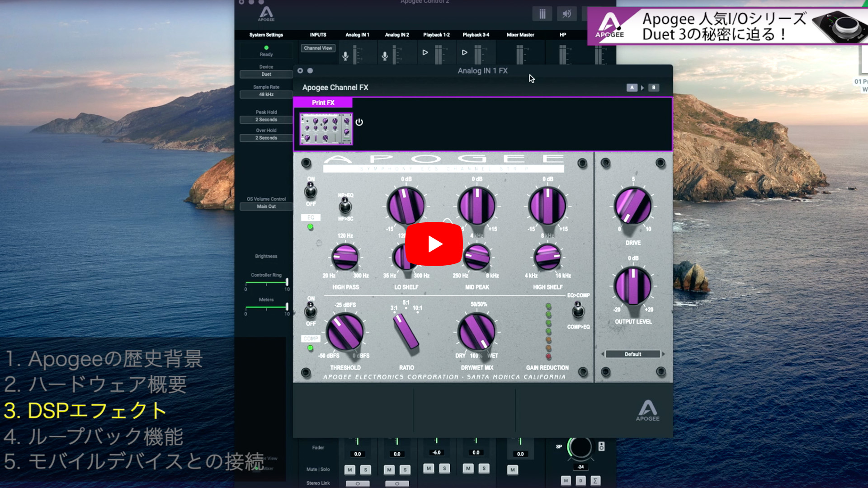This screenshot has height=488, width=868.
Task: Click the sum (Σ) mono button
Action: pos(595,481)
